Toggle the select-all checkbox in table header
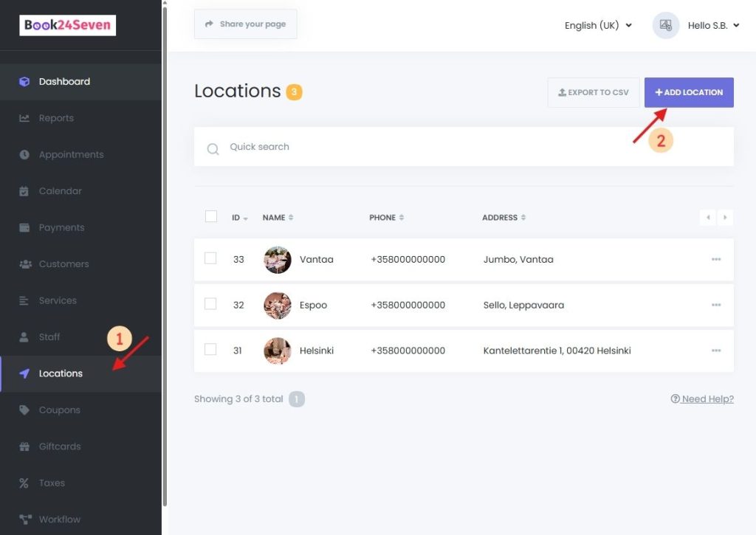 point(211,217)
